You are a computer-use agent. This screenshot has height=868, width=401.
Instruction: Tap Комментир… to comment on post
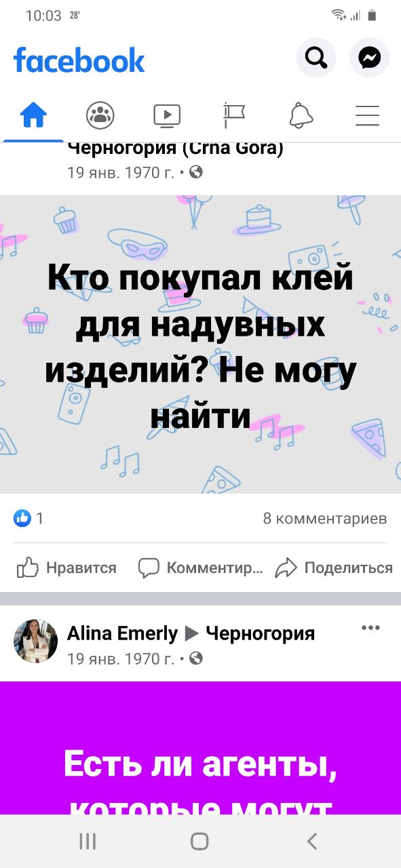[200, 568]
